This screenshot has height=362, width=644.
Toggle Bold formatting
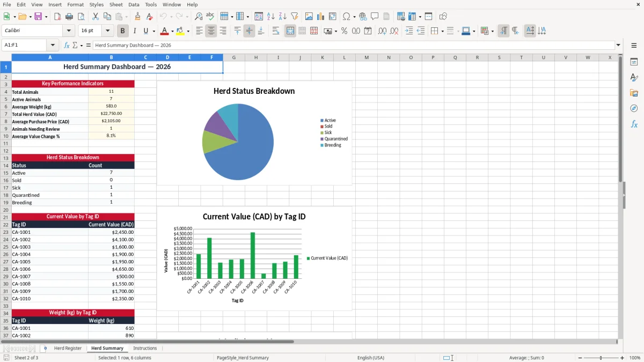122,31
